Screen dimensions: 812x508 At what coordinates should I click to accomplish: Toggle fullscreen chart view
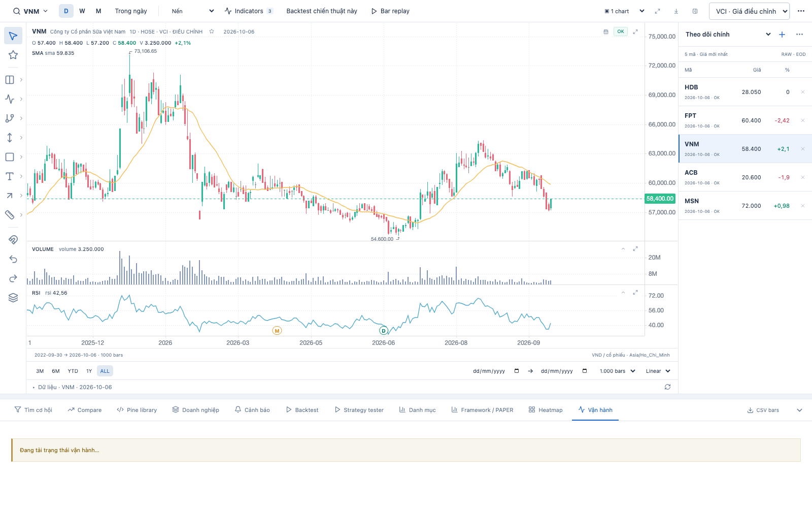pyautogui.click(x=657, y=11)
